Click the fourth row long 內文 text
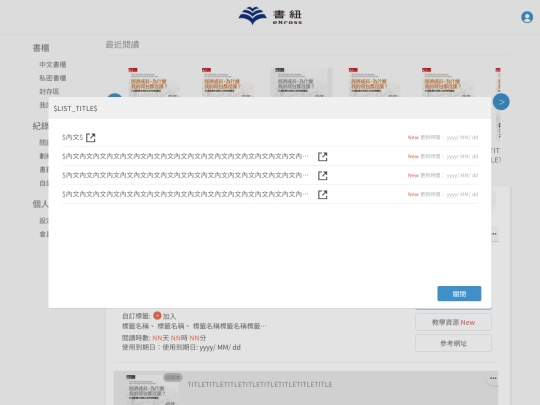 (x=185, y=194)
